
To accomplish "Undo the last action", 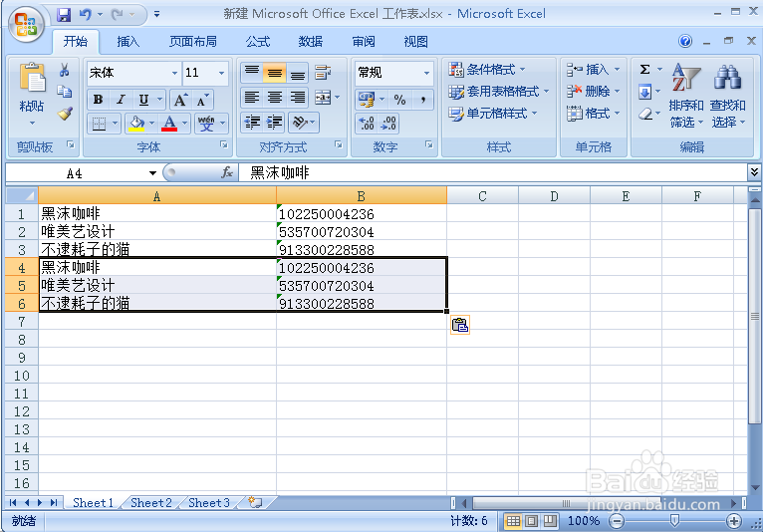I will point(86,15).
